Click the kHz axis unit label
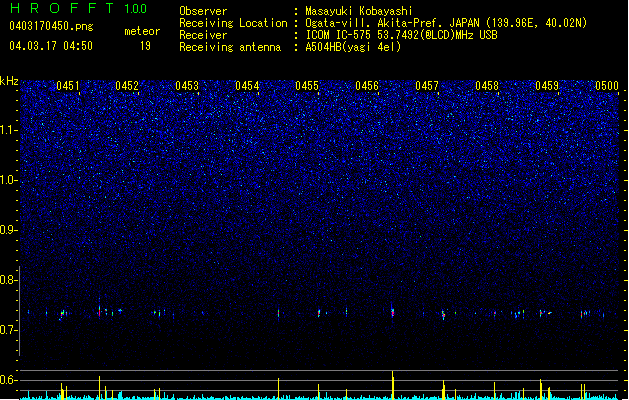This screenshot has width=629, height=400. pyautogui.click(x=9, y=81)
